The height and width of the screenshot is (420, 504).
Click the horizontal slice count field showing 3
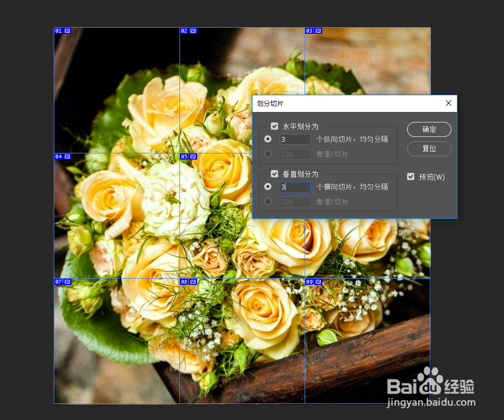click(x=295, y=139)
